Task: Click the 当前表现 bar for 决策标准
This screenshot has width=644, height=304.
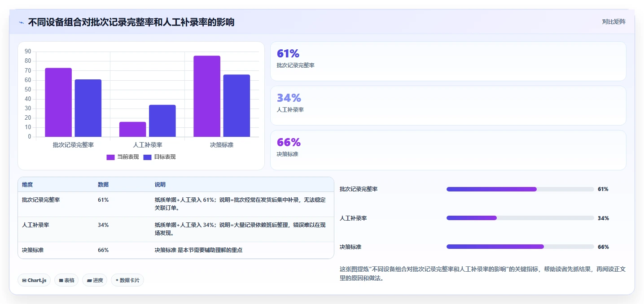Action: [x=207, y=96]
